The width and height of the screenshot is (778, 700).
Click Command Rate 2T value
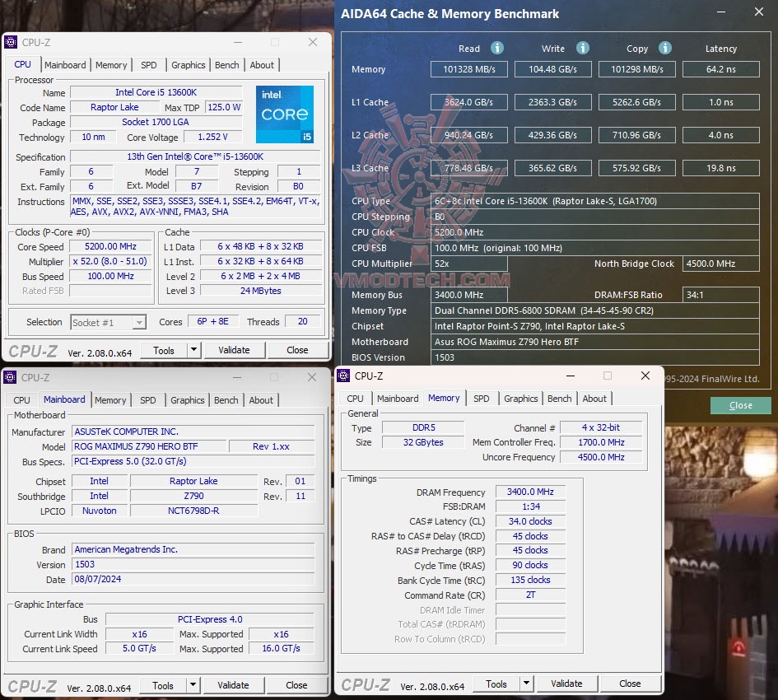530,595
